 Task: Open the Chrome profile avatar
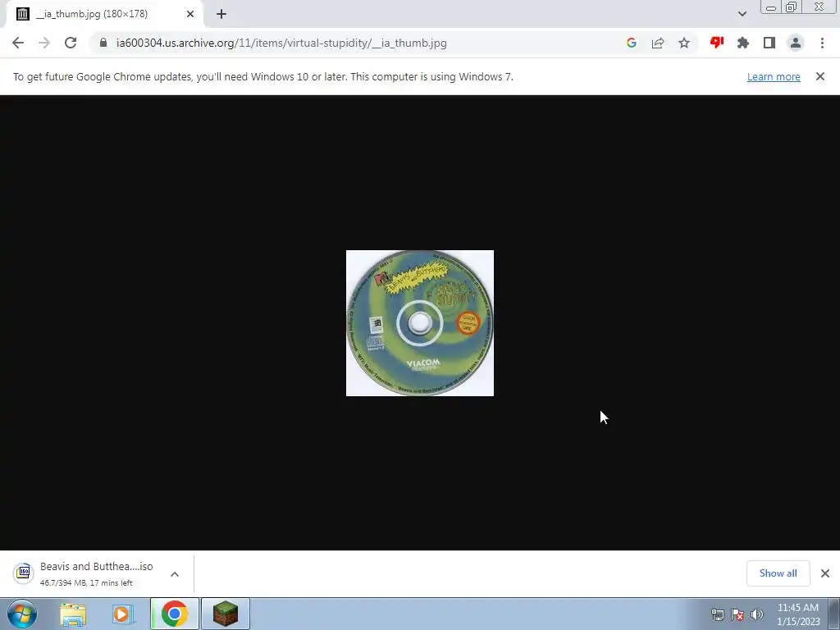pyautogui.click(x=796, y=43)
